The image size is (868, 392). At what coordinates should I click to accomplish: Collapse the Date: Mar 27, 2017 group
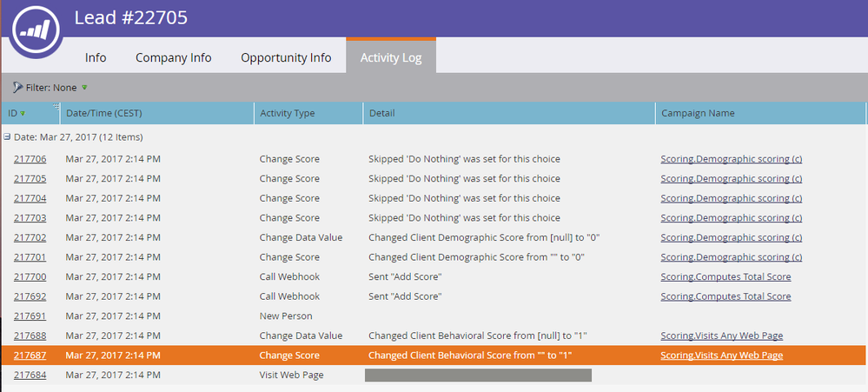tap(7, 136)
